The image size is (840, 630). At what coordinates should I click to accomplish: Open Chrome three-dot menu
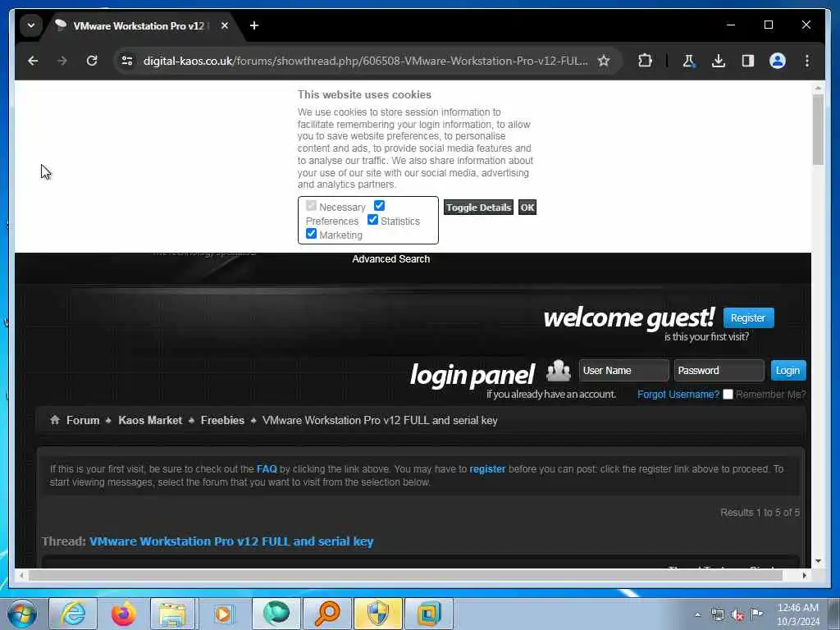(x=807, y=61)
